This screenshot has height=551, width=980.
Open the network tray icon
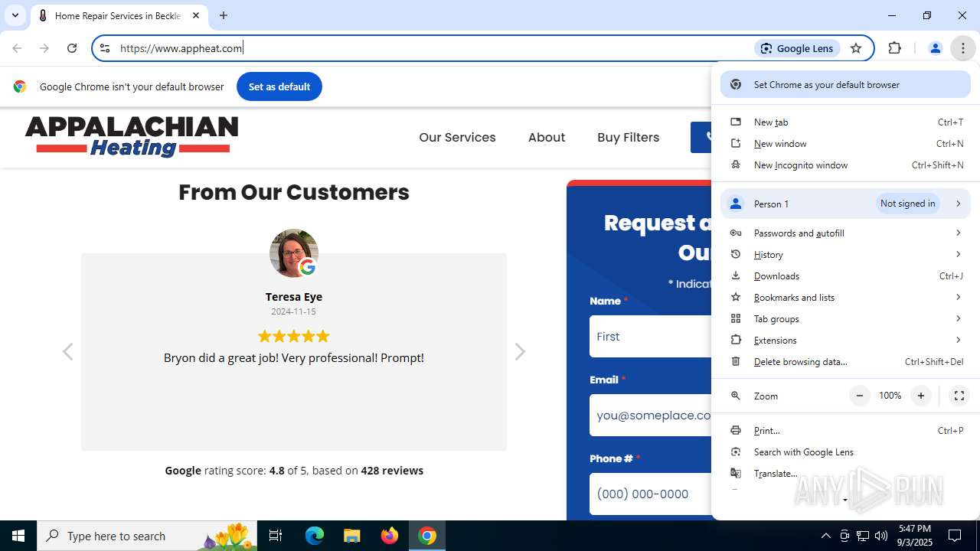(x=863, y=536)
